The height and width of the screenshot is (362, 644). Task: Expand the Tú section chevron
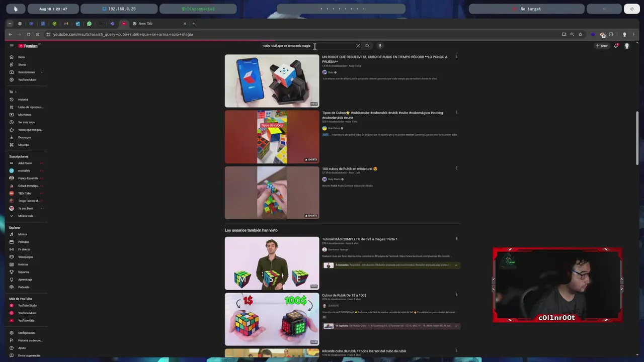(x=16, y=92)
